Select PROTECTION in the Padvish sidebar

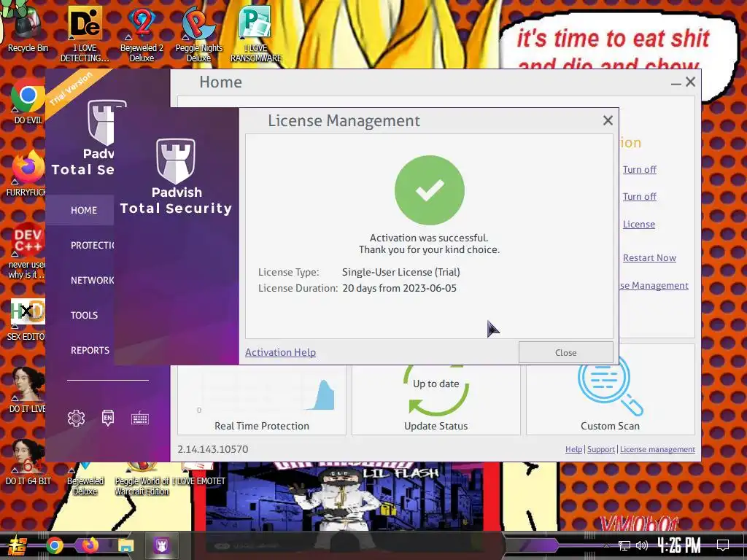pos(93,245)
